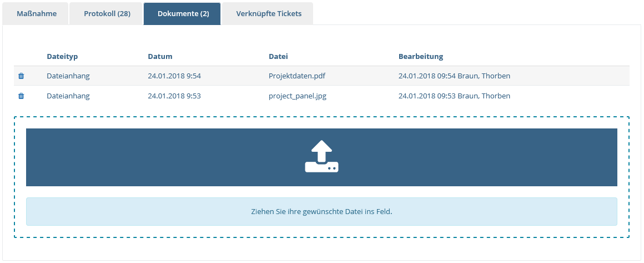Click the upload arrow icon

click(x=321, y=156)
